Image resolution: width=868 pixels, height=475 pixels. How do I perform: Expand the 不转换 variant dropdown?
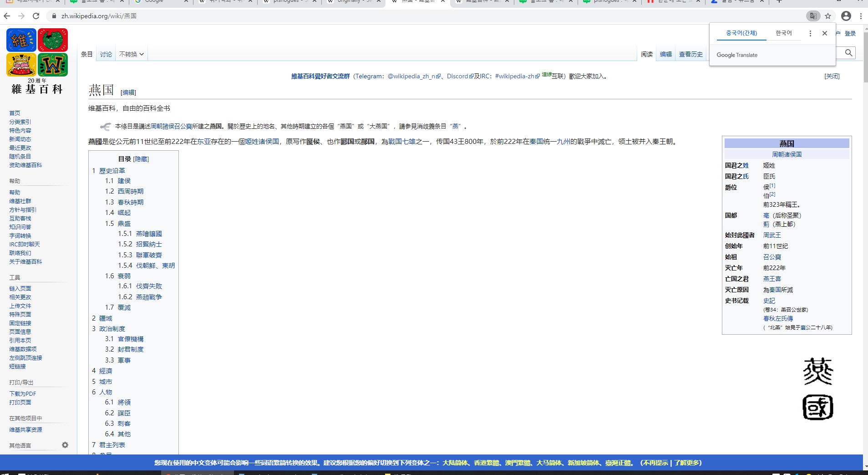(x=132, y=54)
